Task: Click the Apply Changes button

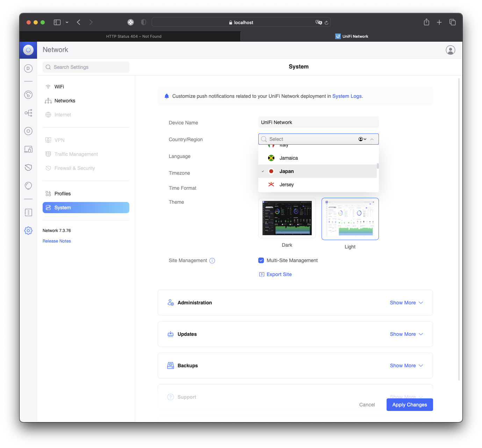Action: click(410, 405)
